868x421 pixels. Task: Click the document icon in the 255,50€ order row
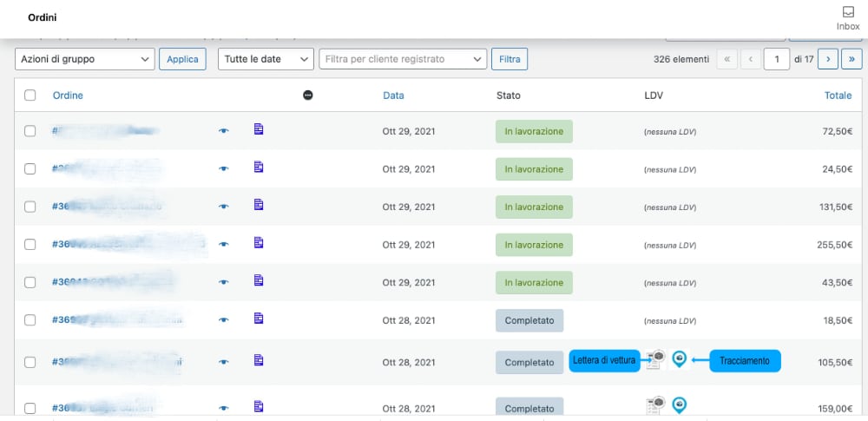(x=259, y=242)
